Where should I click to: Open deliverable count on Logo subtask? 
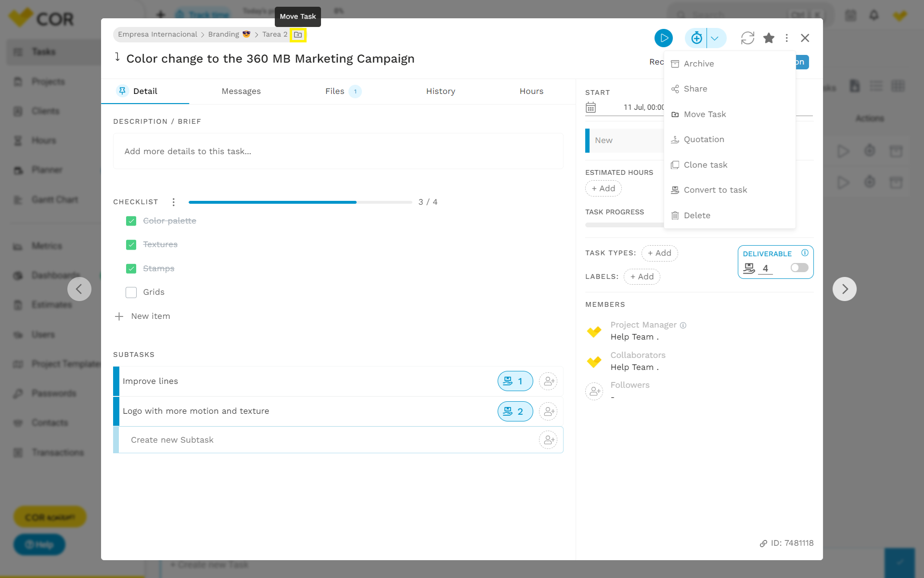[515, 411]
